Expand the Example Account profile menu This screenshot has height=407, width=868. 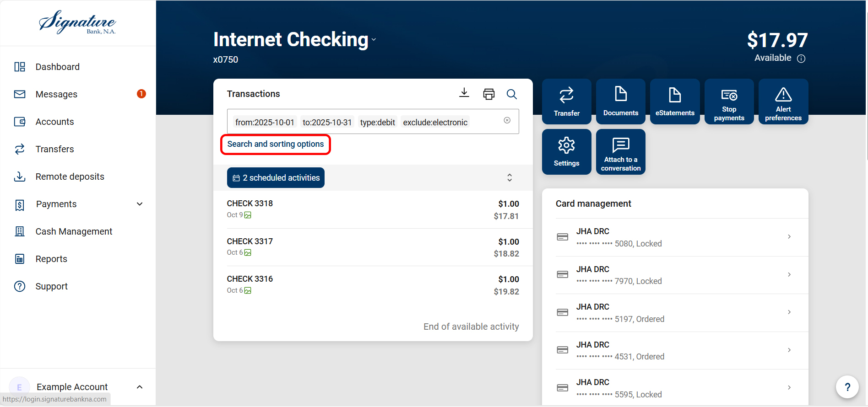click(x=140, y=387)
